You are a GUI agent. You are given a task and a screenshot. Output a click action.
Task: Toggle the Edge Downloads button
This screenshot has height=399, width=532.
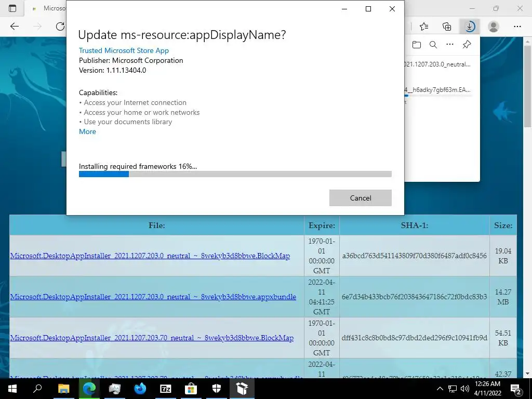[470, 26]
